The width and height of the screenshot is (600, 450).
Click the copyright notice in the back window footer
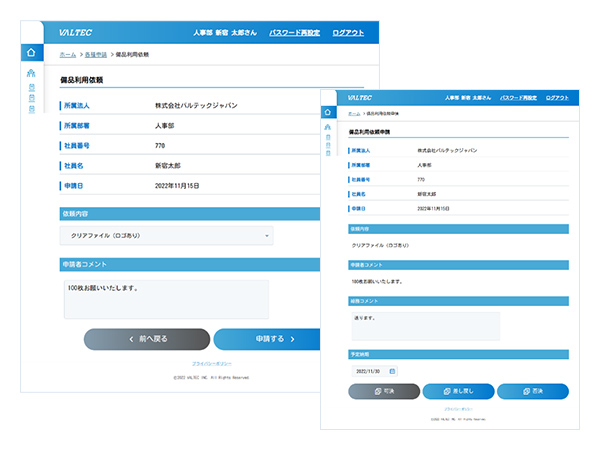point(211,378)
